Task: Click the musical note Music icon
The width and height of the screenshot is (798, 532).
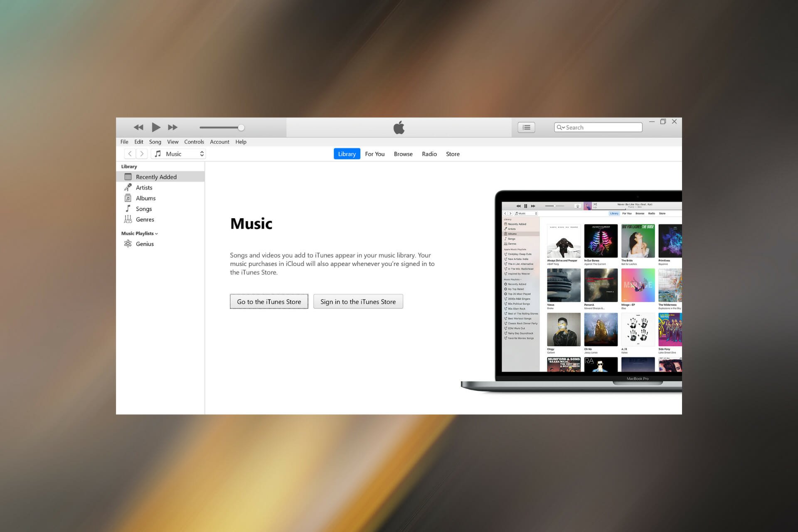Action: [x=158, y=153]
